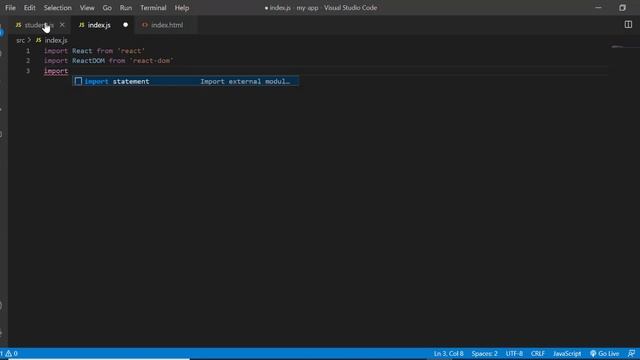This screenshot has height=360, width=640.
Task: Open the Run menu
Action: point(126,8)
